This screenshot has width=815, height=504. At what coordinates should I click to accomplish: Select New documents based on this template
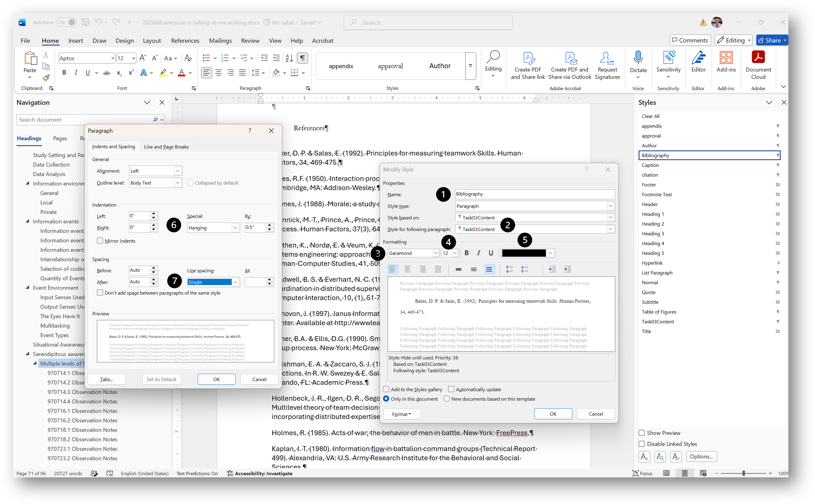click(x=447, y=399)
